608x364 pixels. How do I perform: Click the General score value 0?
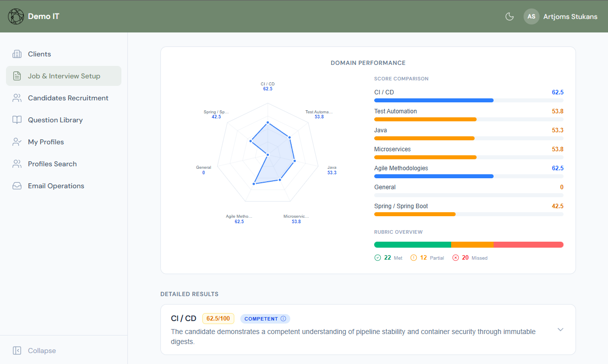click(x=562, y=187)
